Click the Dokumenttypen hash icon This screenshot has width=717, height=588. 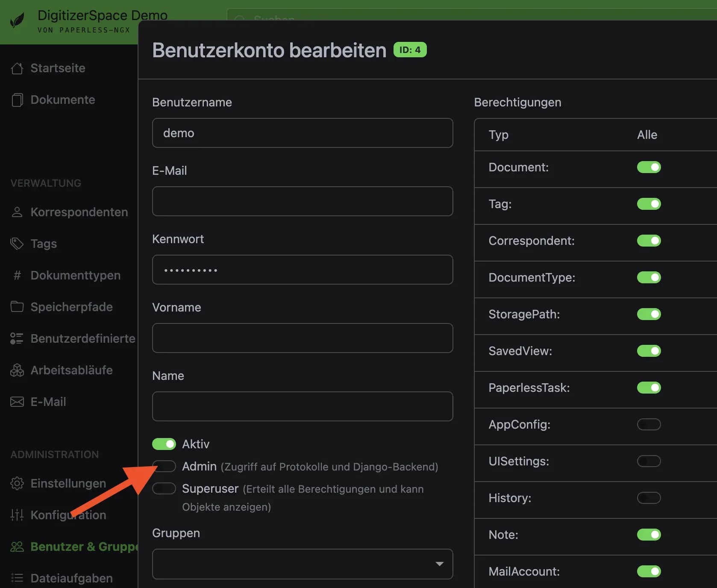click(17, 275)
